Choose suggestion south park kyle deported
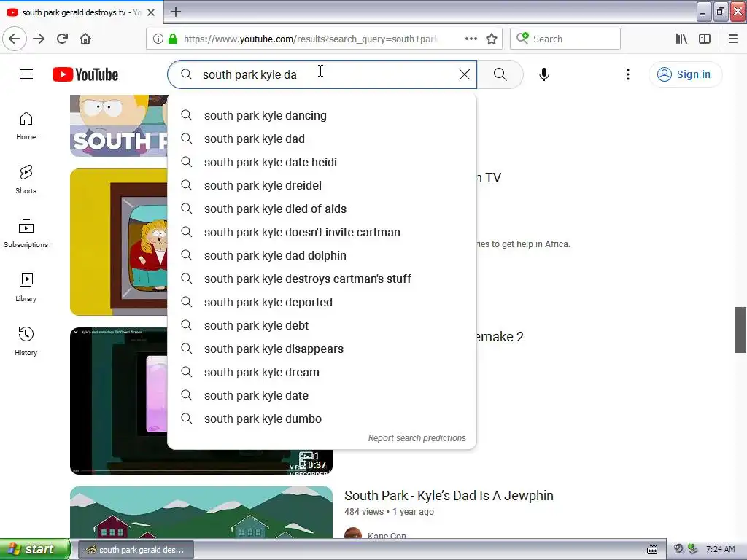This screenshot has width=747, height=560. pyautogui.click(x=322, y=302)
